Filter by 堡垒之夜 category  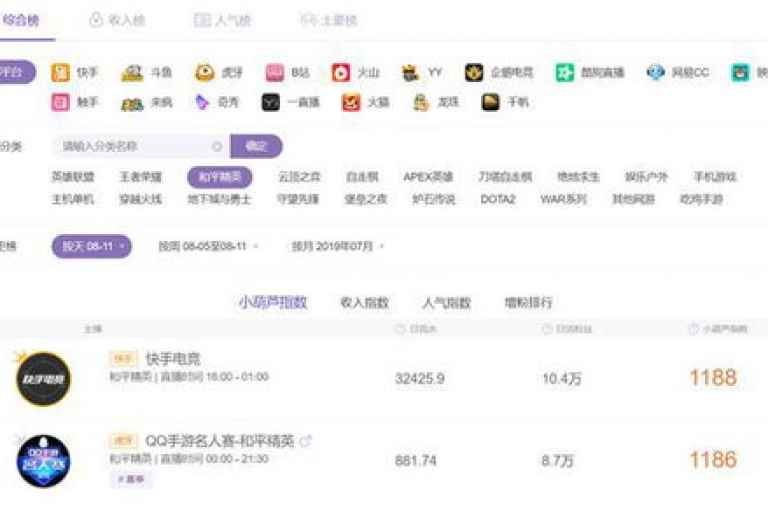pos(365,199)
